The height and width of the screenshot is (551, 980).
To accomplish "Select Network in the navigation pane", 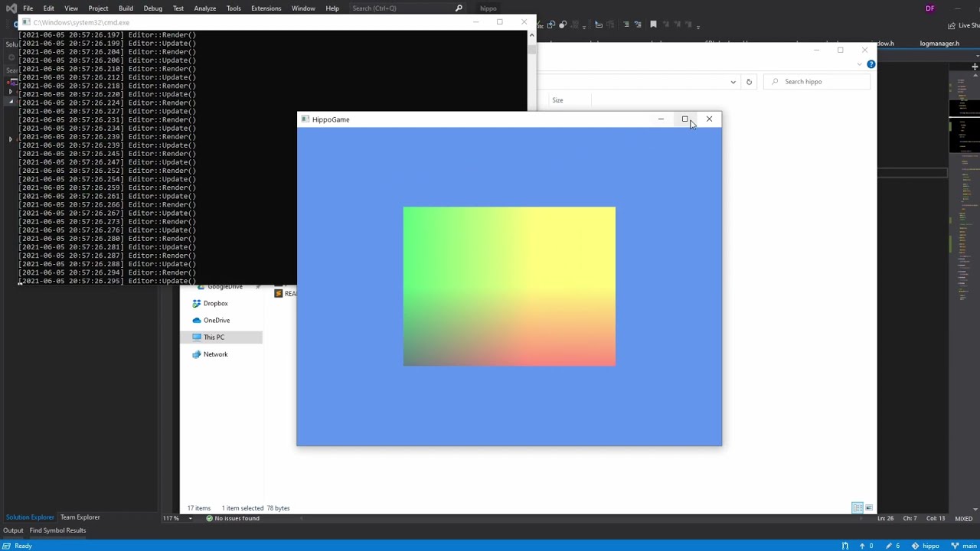I will 215,354.
